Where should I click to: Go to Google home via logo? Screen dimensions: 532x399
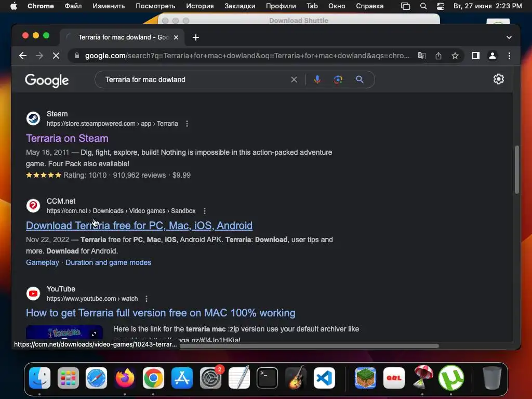pos(47,81)
